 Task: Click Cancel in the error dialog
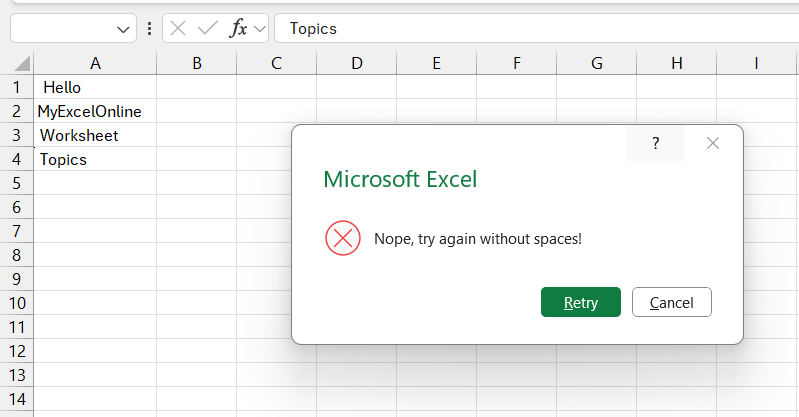672,302
